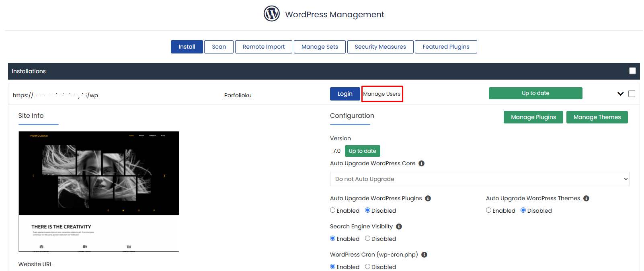
Task: Click the Porfolioku site name text
Action: point(238,95)
